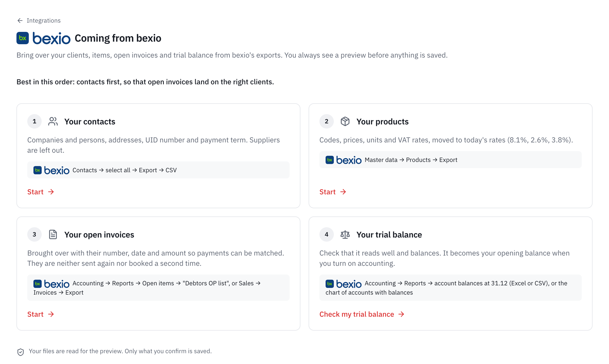Click 'Master data → Products → Export' path

[411, 160]
